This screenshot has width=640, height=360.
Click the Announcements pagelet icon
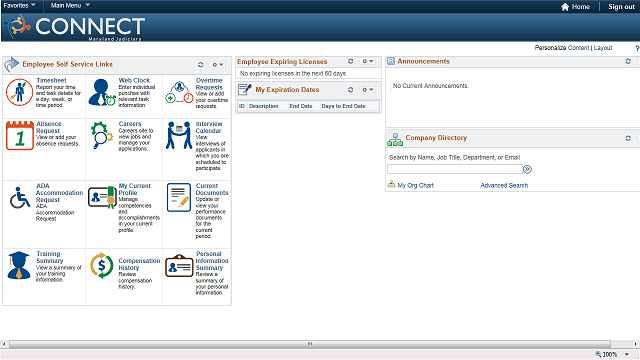point(391,61)
